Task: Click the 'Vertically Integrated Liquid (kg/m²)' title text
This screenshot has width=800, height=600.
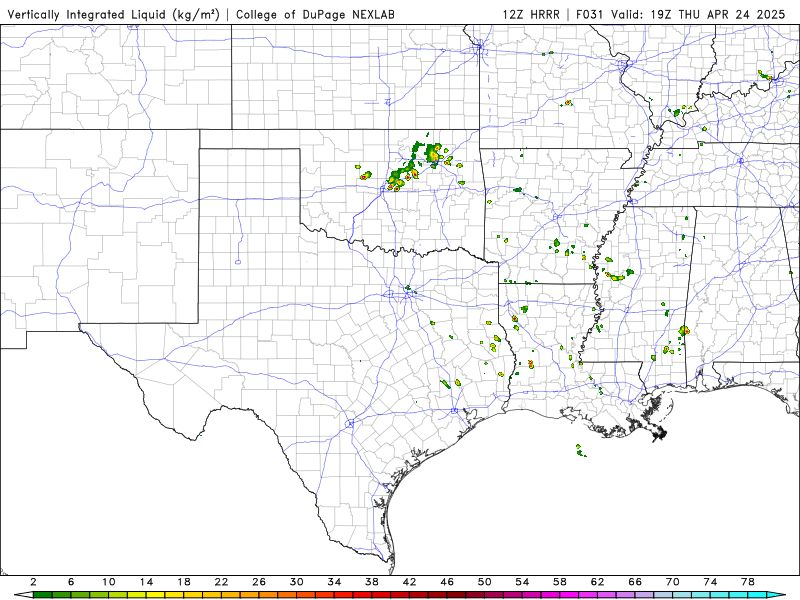Action: click(113, 15)
